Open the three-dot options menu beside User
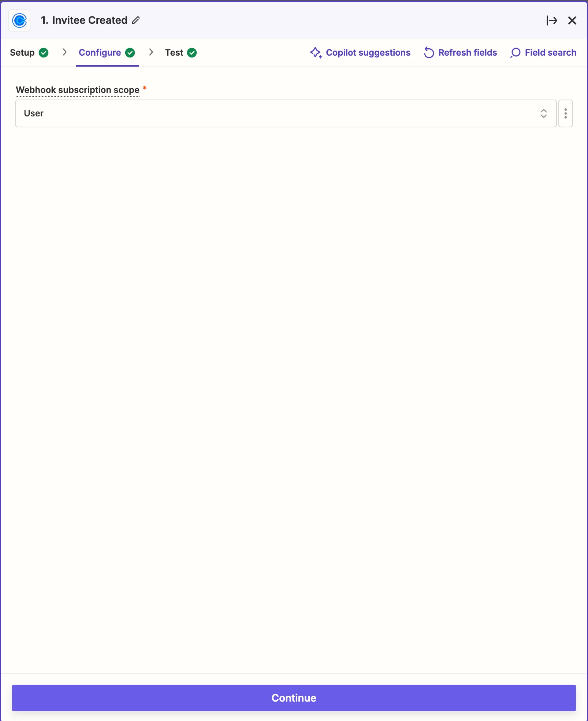Viewport: 588px width, 721px height. [x=566, y=113]
